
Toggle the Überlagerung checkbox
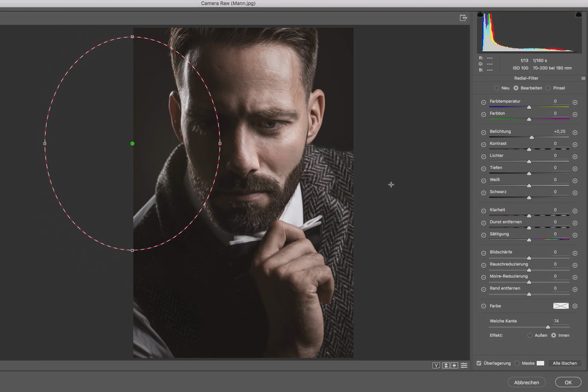click(x=479, y=363)
